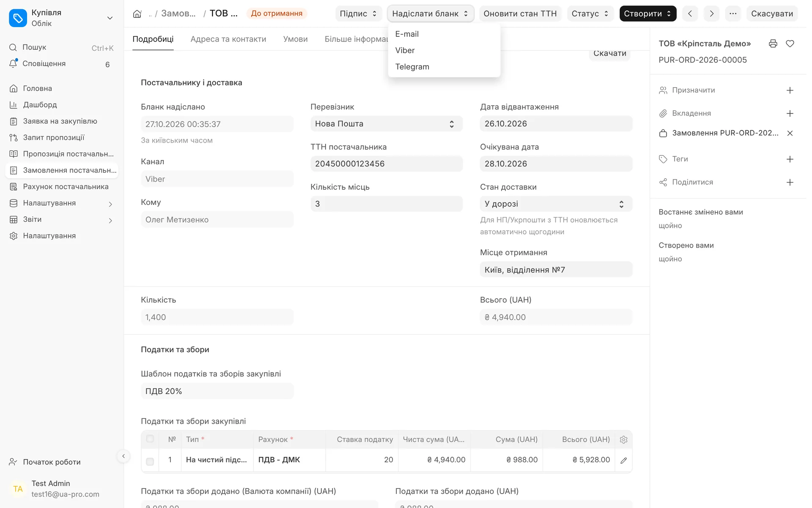This screenshot has width=812, height=508.
Task: Click the Скачати button
Action: [609, 54]
